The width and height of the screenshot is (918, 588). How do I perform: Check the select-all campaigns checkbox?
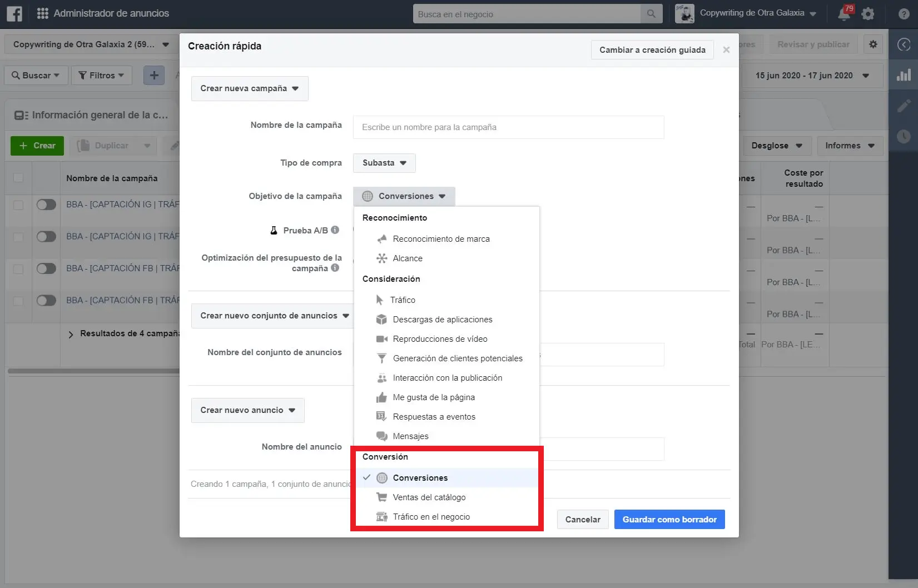point(18,178)
